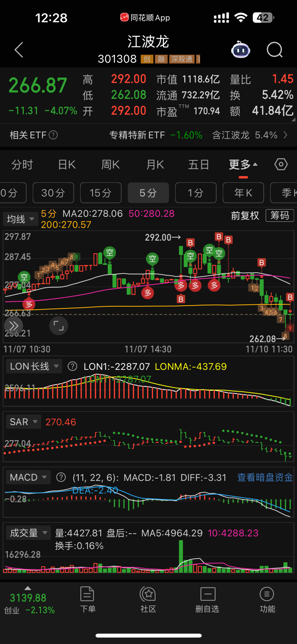Expand the 更多 periods menu
Image resolution: width=297 pixels, height=644 pixels.
click(x=243, y=165)
